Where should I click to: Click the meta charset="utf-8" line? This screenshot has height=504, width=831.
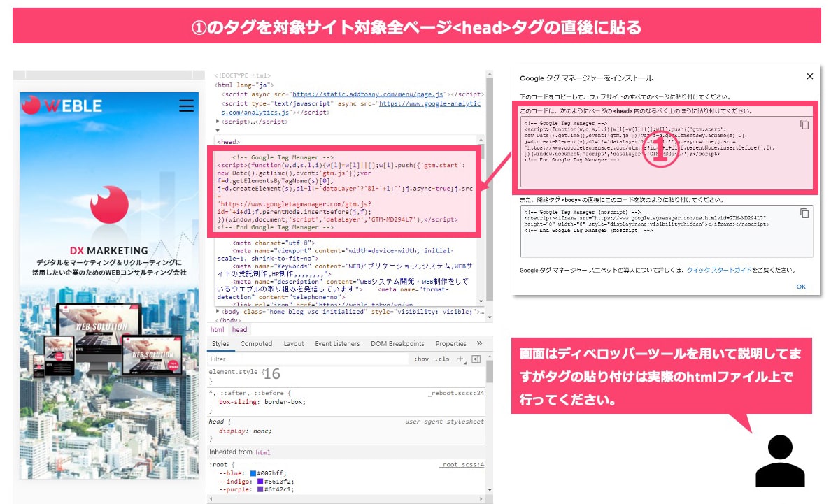tap(274, 243)
